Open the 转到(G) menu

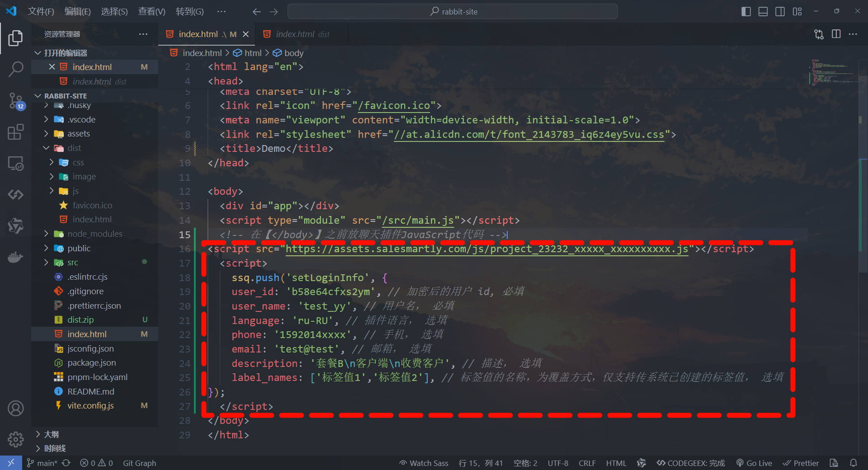click(x=189, y=12)
